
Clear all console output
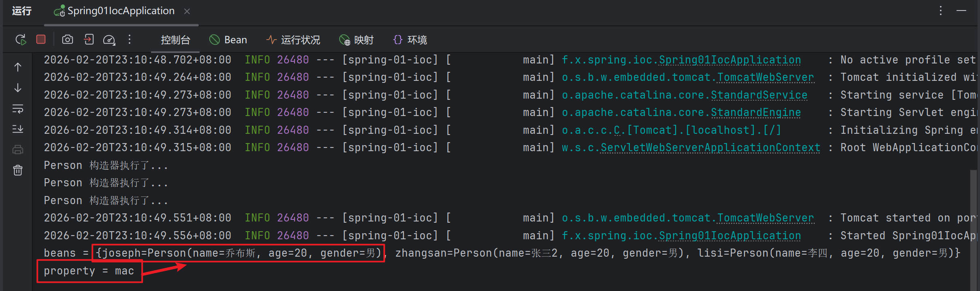[18, 170]
